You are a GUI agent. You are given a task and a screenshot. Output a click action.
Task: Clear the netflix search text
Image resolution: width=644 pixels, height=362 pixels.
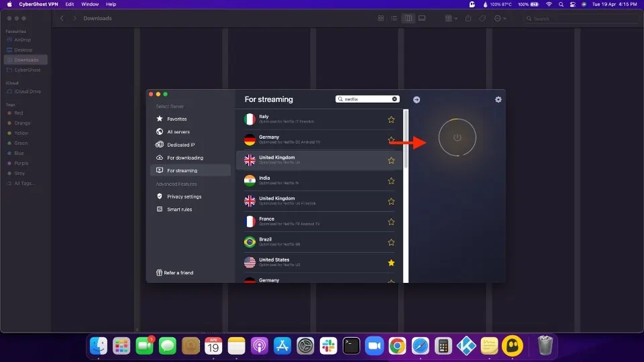394,99
